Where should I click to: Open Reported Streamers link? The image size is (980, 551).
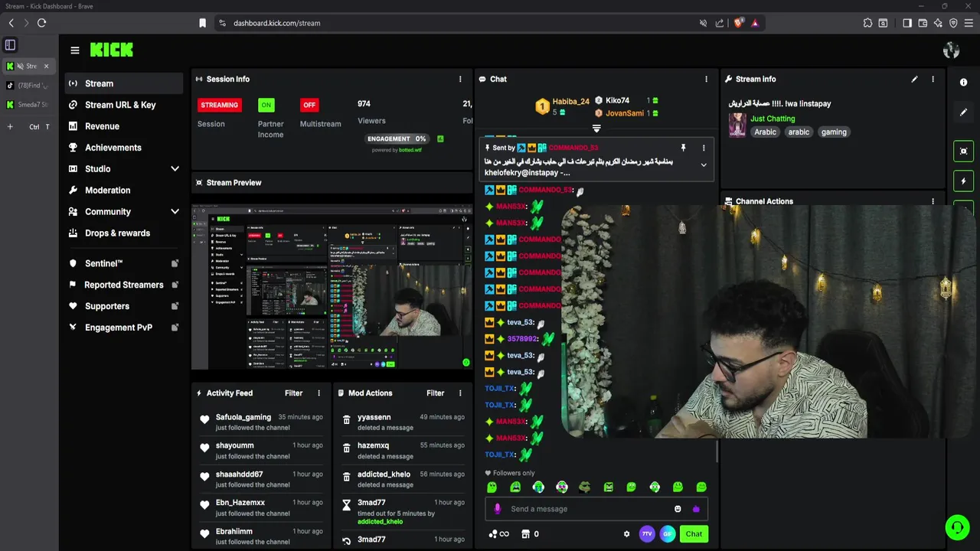point(123,285)
